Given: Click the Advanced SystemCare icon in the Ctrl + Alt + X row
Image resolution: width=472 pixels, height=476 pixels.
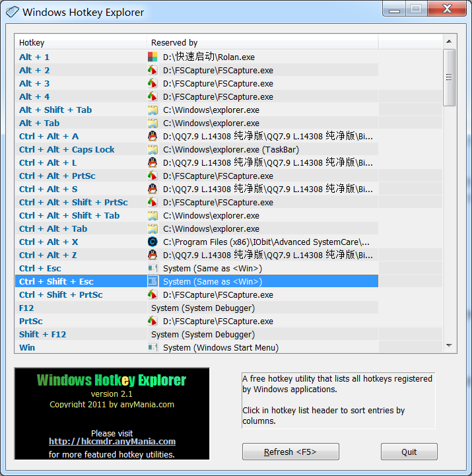Looking at the screenshot, I should click(x=152, y=242).
